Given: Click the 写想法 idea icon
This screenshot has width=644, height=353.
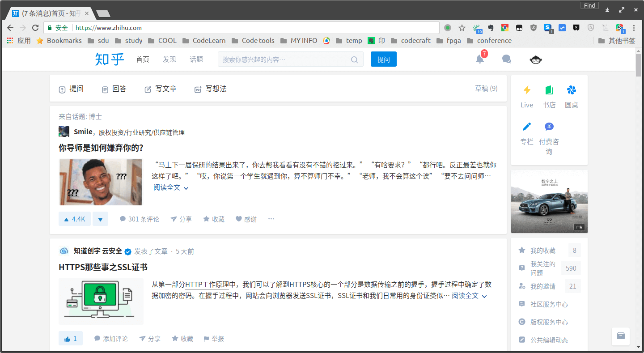Looking at the screenshot, I should [x=210, y=89].
